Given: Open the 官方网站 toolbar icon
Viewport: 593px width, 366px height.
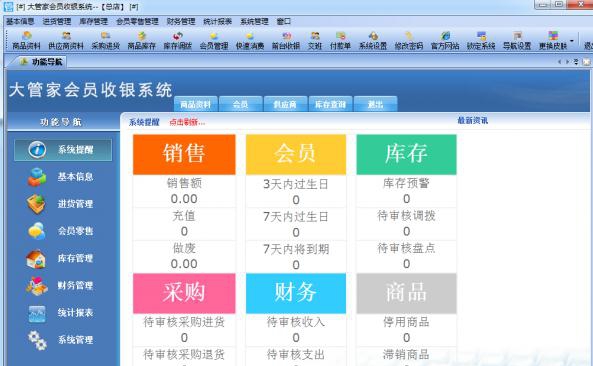Looking at the screenshot, I should (x=445, y=41).
